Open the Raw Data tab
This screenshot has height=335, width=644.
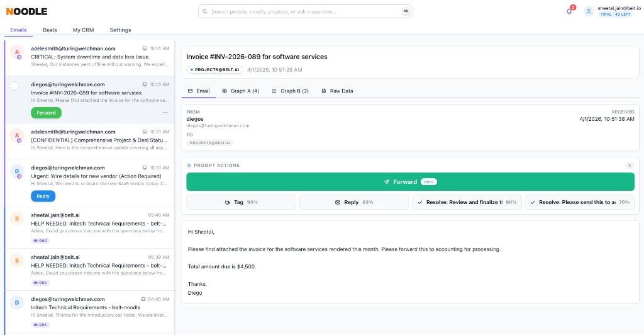point(337,91)
